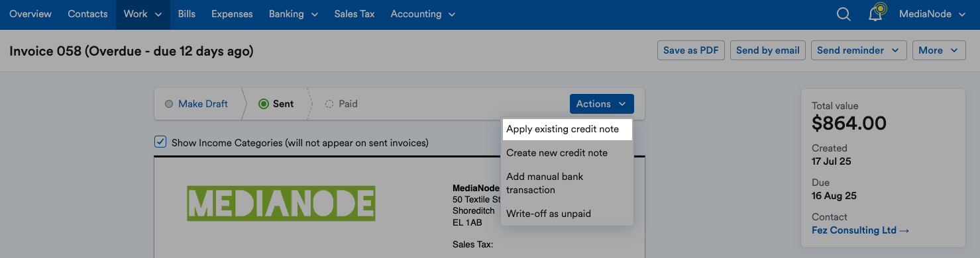Open Fez Consulting Ltd contact link
Viewport: 980px width, 258px height.
(x=861, y=230)
